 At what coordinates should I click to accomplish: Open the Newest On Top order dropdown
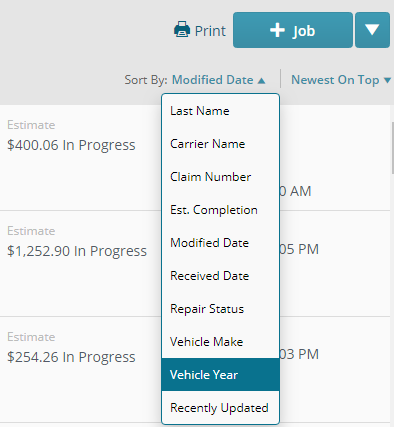[341, 80]
